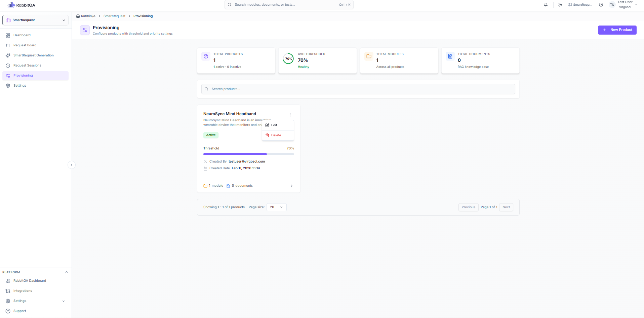
Task: Click the TU user avatar
Action: click(x=612, y=5)
